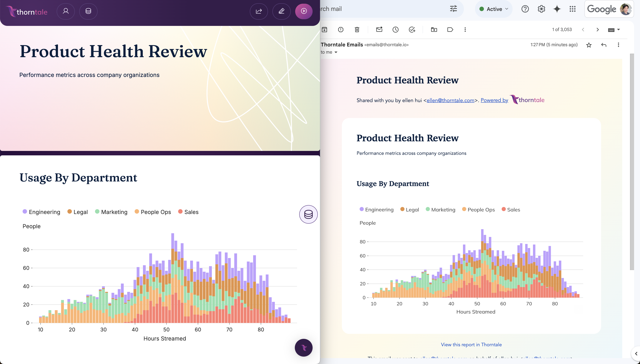This screenshot has width=640, height=364.
Task: Click the billing/receipt icon in Thorntale nav
Action: tap(88, 11)
